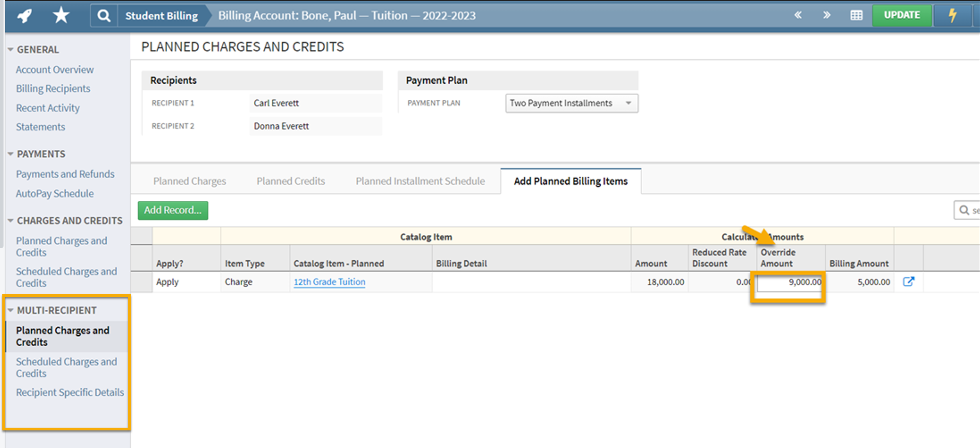This screenshot has width=980, height=448.
Task: Toggle Apply for the 12th Grade Tuition charge
Action: 167,282
